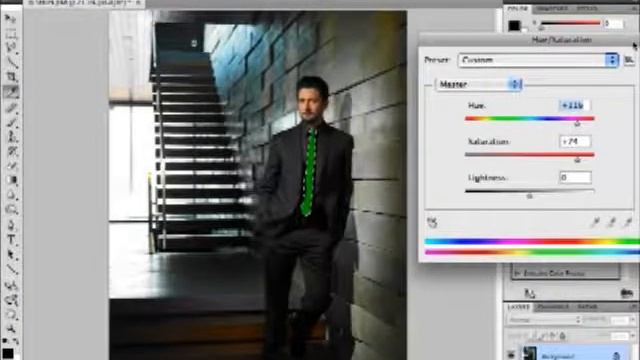The height and width of the screenshot is (360, 640).
Task: Select the Pen tool
Action: [x=11, y=225]
